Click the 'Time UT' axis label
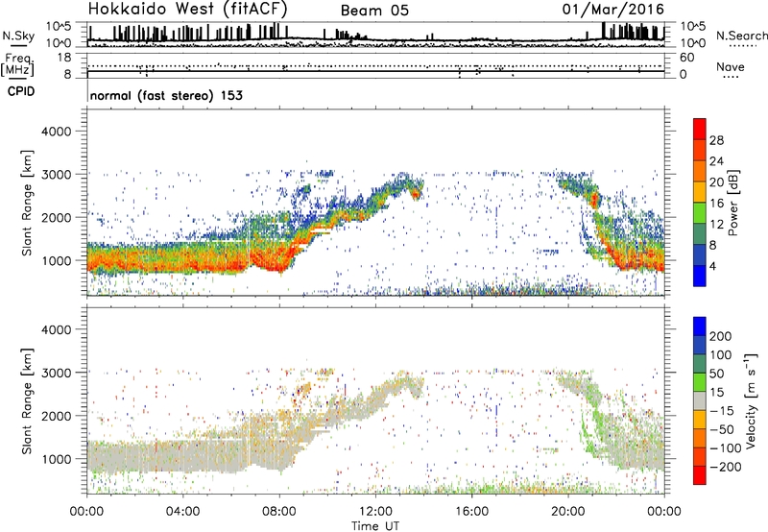 [375, 526]
